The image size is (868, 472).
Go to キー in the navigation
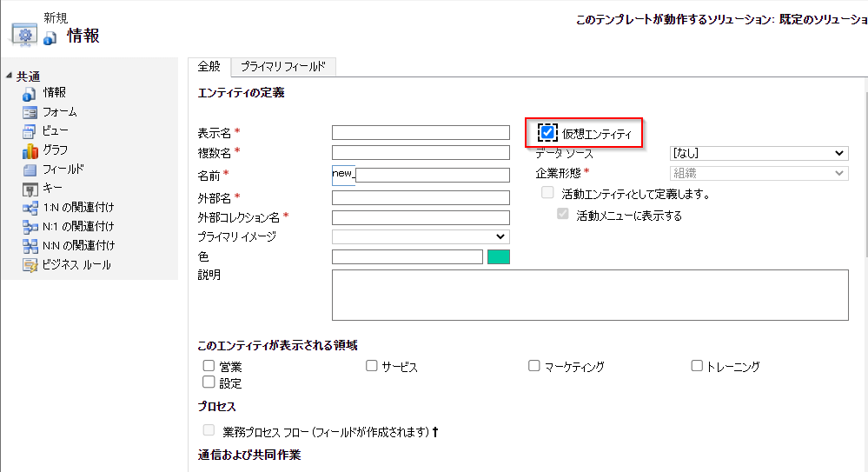tap(53, 189)
